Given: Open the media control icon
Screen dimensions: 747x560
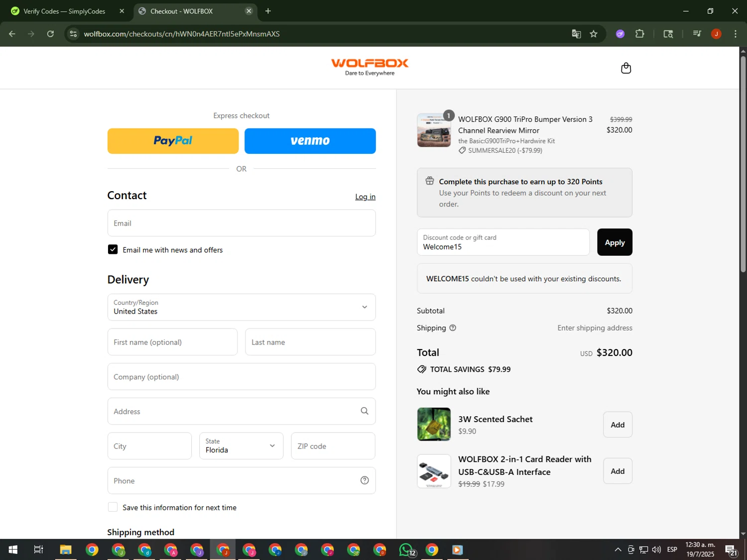Looking at the screenshot, I should (697, 34).
